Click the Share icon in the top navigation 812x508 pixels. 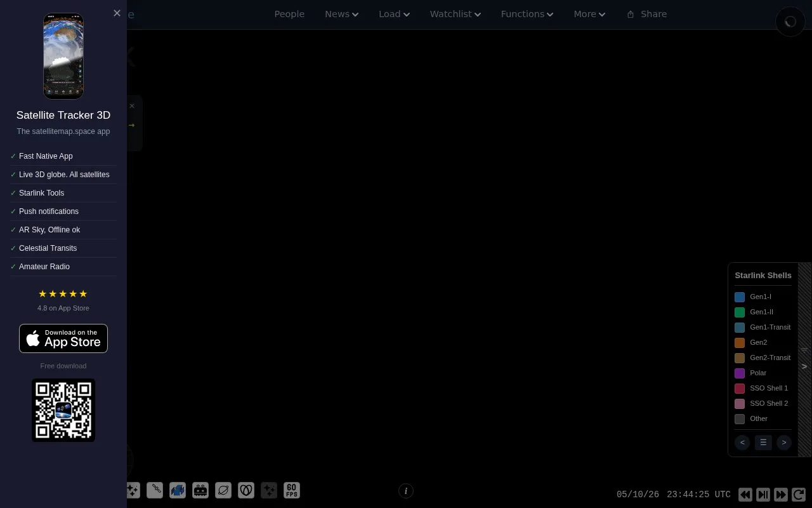tap(631, 14)
